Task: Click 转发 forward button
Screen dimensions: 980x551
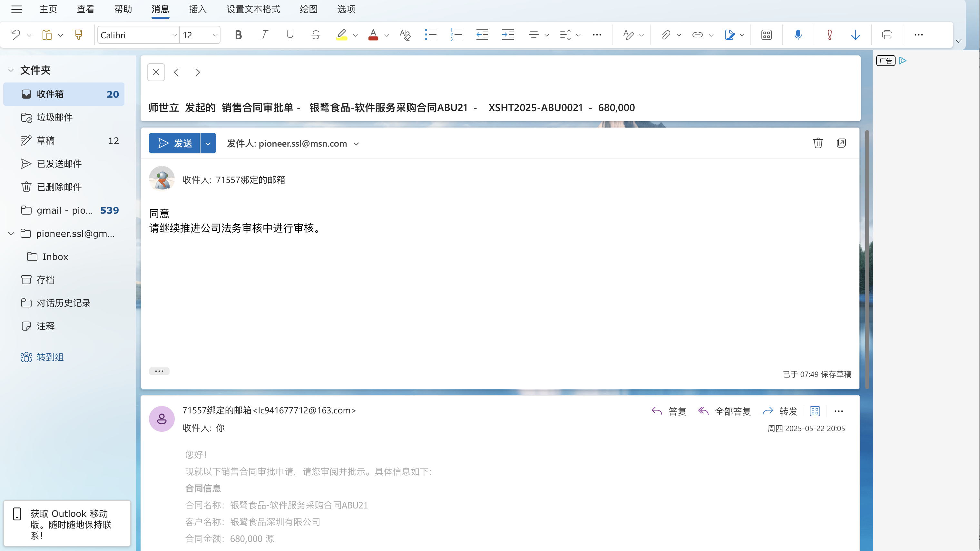Action: tap(780, 411)
